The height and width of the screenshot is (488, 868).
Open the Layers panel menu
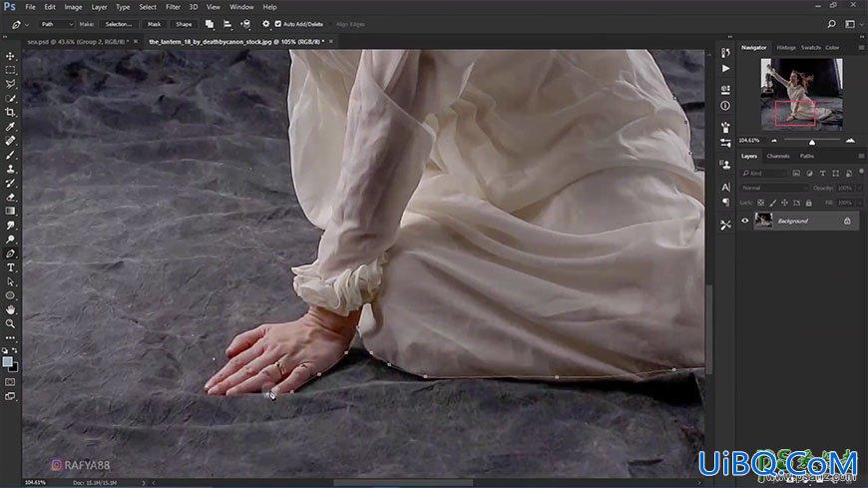(x=861, y=157)
